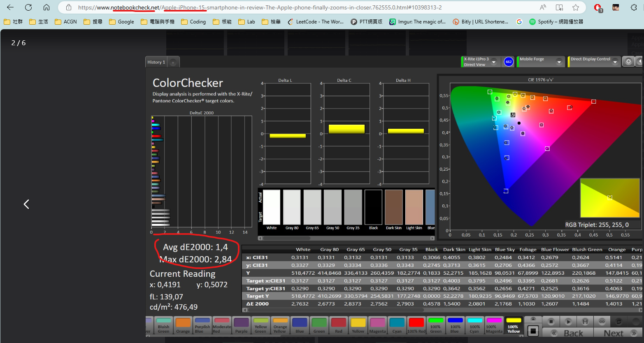The width and height of the screenshot is (644, 343).
Task: Select the 100% Blue swatch button
Action: tap(455, 325)
